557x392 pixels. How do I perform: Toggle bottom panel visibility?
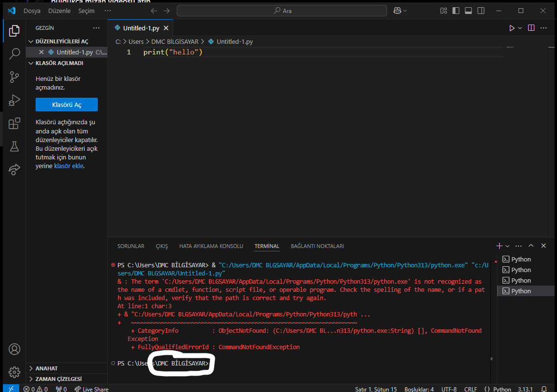click(x=468, y=11)
